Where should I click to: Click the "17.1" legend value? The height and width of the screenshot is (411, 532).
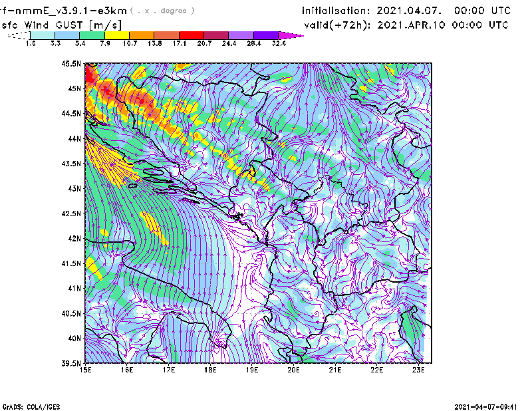(x=180, y=43)
